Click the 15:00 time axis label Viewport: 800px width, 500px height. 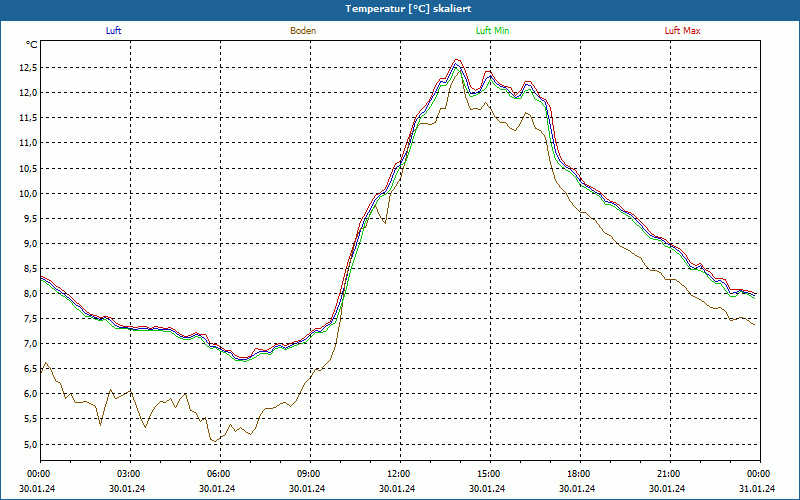tap(490, 474)
